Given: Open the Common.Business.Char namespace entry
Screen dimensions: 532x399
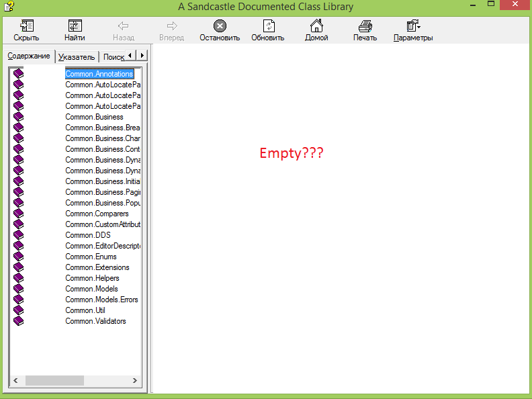Looking at the screenshot, I should click(x=103, y=138).
